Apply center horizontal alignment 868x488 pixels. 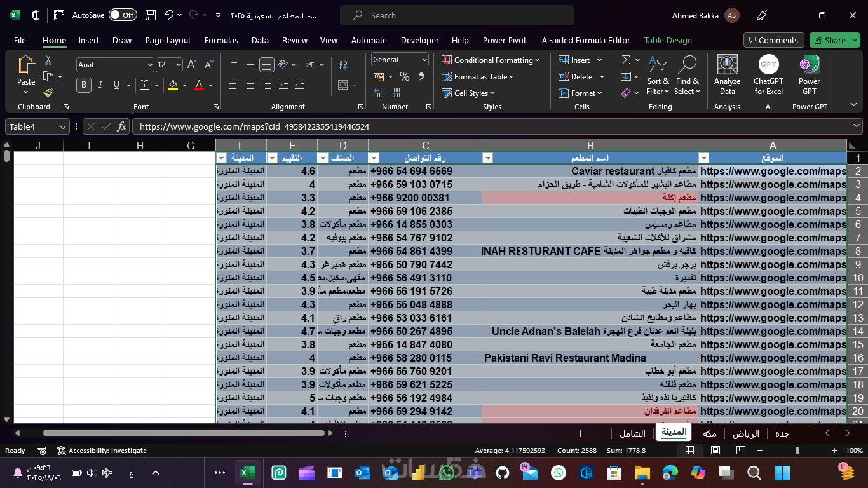250,85
